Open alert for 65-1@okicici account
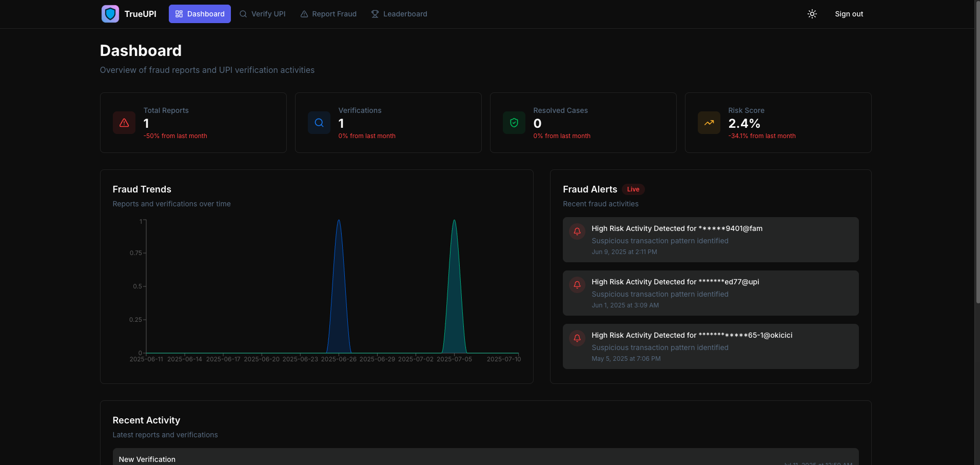The image size is (980, 465). pyautogui.click(x=711, y=346)
